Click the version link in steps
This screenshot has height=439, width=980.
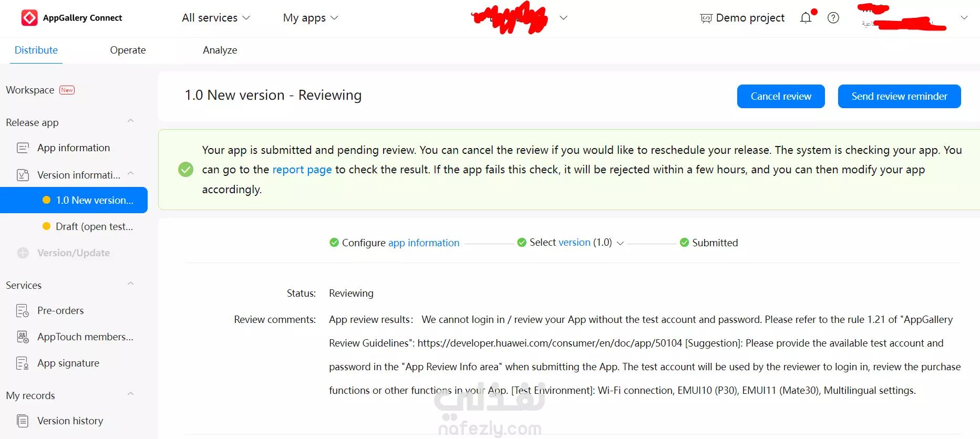coord(574,243)
